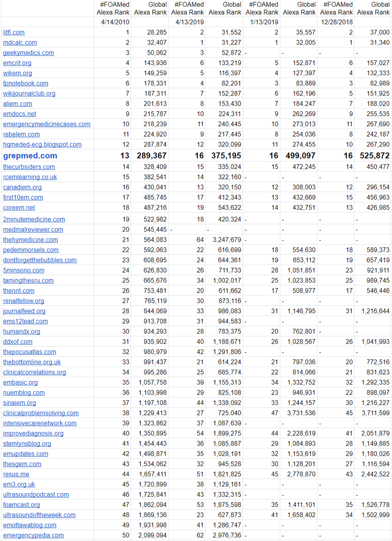Open the litfl.com link
This screenshot has height=541, width=392.
[14, 32]
